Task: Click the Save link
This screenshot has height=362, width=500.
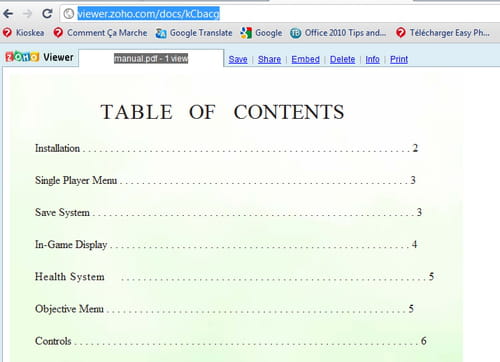Action: tap(238, 59)
